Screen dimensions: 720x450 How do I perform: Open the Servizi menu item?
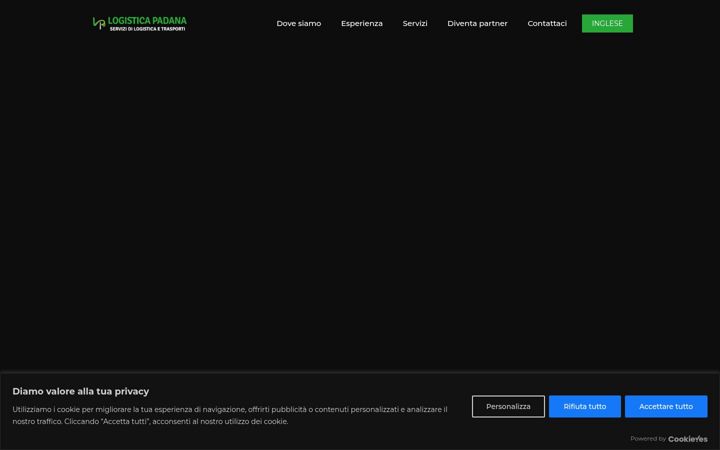pyautogui.click(x=415, y=23)
